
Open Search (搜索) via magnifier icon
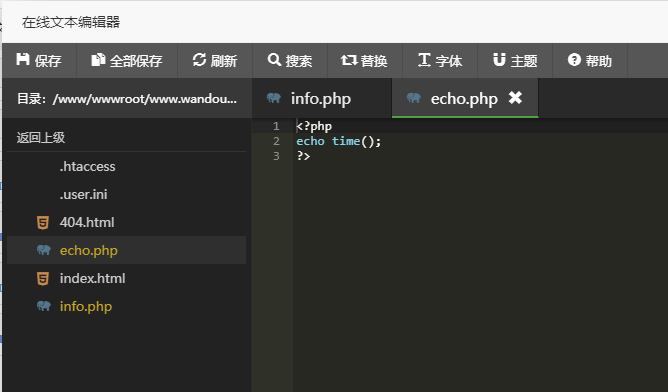click(274, 60)
